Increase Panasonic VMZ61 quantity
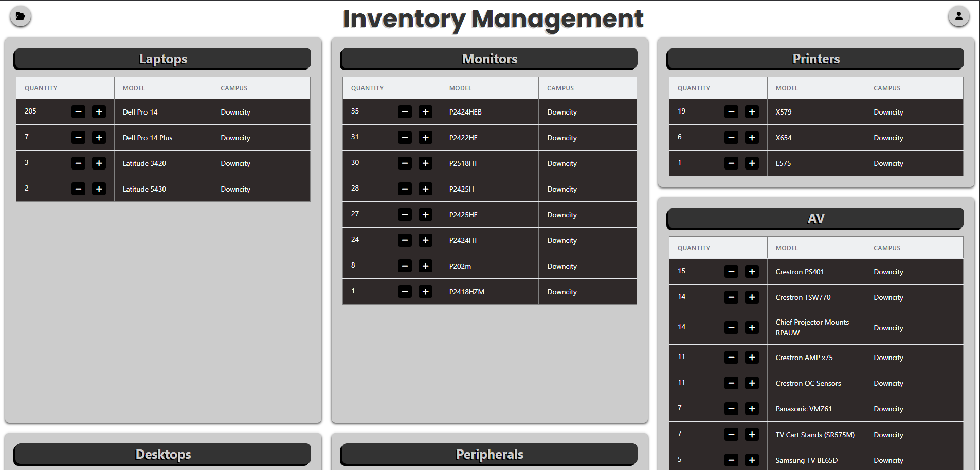 pyautogui.click(x=752, y=409)
